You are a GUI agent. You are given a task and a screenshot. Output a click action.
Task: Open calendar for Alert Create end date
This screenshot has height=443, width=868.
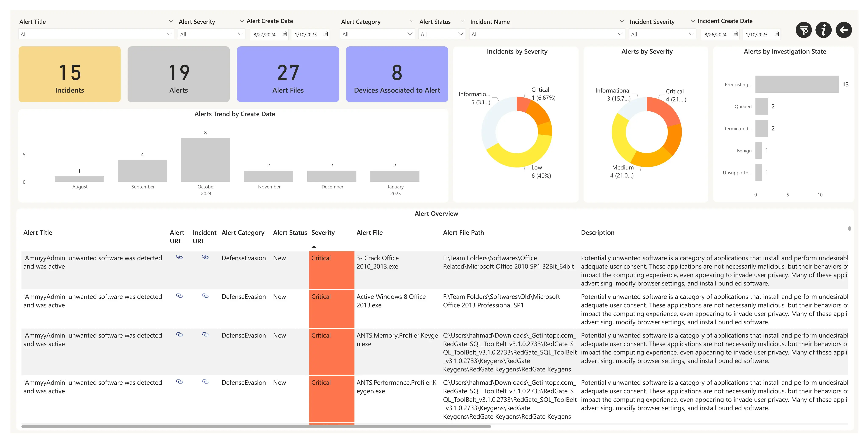click(325, 34)
